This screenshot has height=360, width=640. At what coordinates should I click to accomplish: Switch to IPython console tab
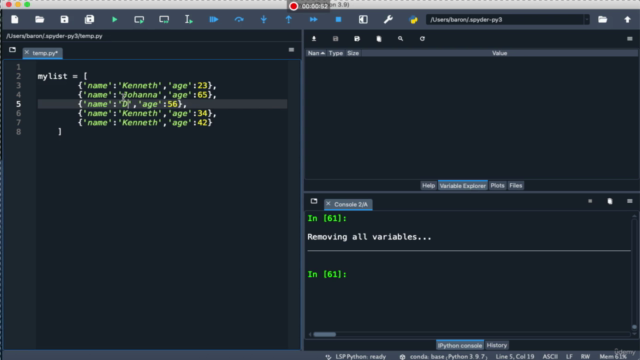pos(460,345)
